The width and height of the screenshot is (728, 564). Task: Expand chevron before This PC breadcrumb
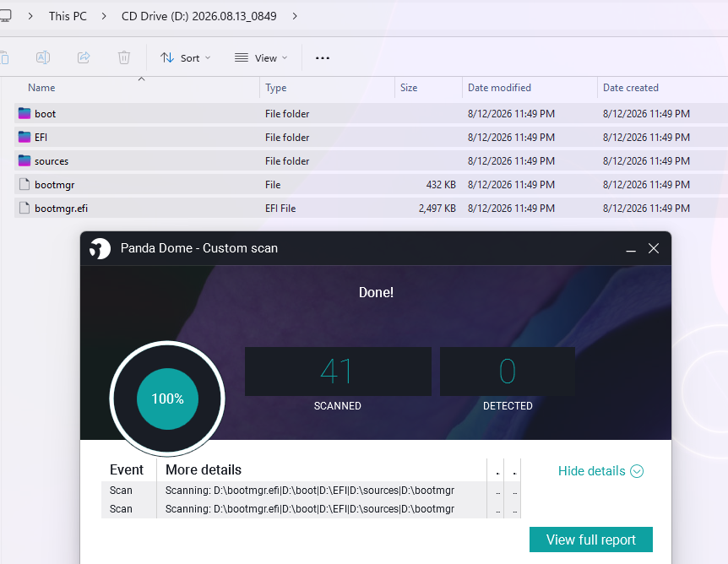[x=30, y=16]
